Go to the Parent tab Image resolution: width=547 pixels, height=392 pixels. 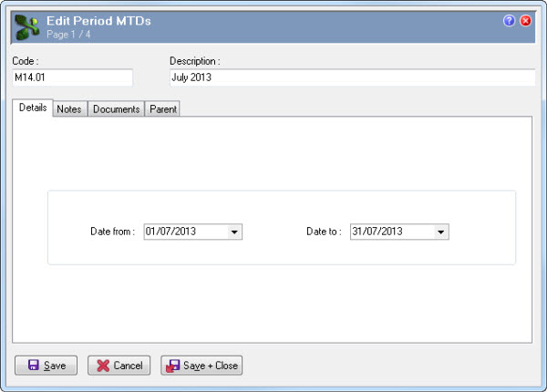click(163, 109)
